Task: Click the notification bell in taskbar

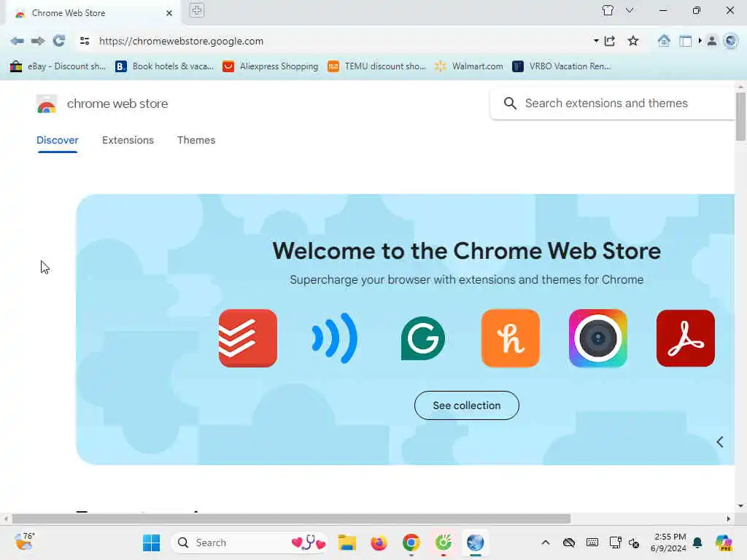Action: coord(697,542)
